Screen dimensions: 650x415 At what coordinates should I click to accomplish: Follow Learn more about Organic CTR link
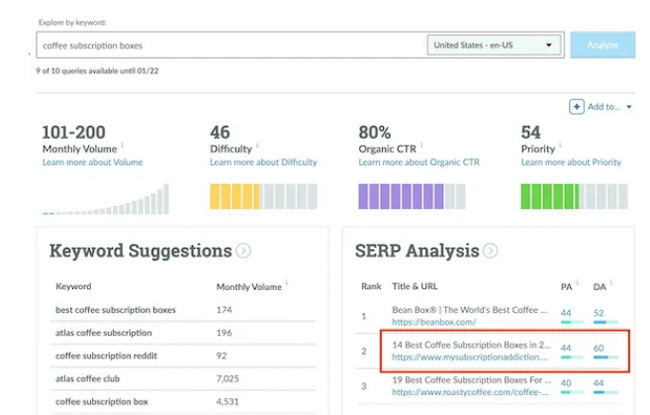click(x=420, y=162)
